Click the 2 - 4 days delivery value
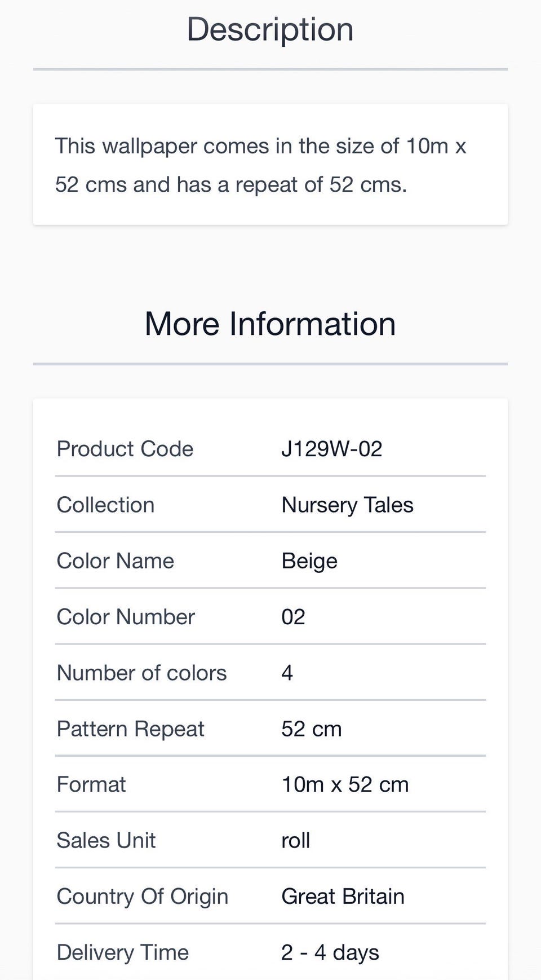The width and height of the screenshot is (541, 980). click(x=330, y=952)
